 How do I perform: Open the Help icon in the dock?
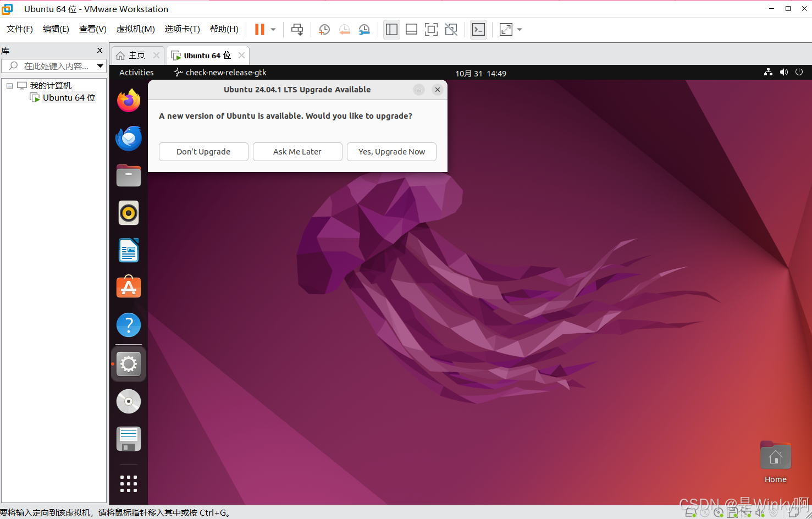[x=129, y=325]
